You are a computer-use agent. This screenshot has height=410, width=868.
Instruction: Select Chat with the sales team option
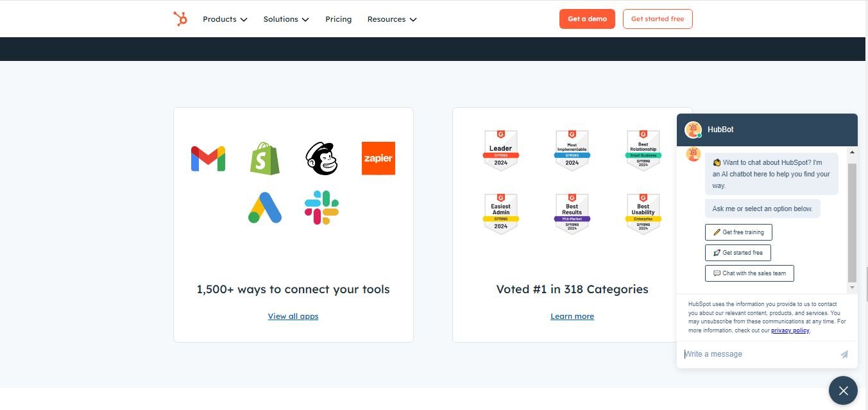pos(749,273)
